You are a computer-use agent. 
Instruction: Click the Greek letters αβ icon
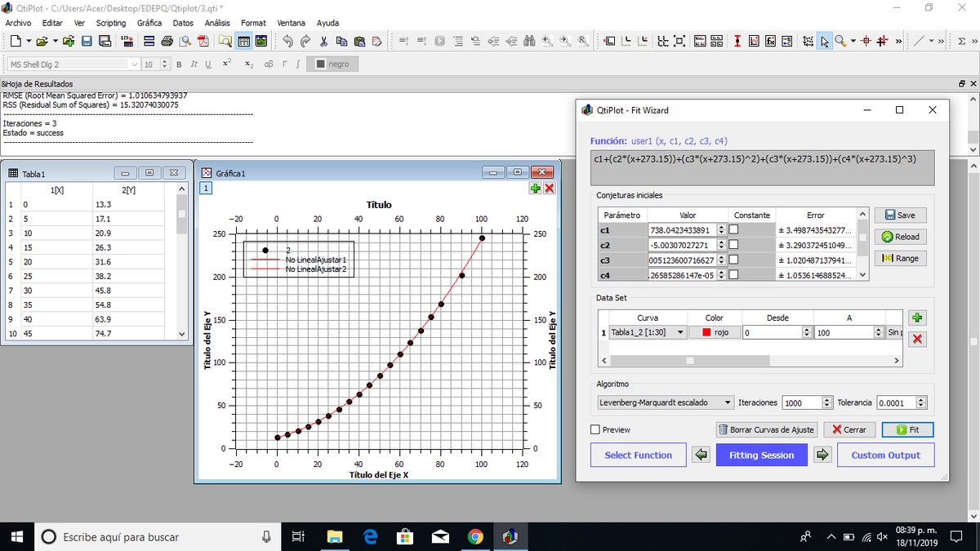click(269, 64)
